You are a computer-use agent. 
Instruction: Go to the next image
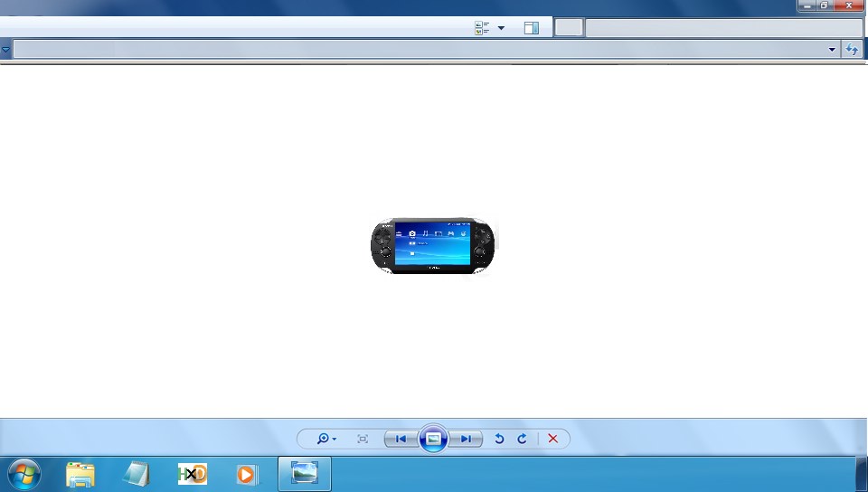[466, 439]
